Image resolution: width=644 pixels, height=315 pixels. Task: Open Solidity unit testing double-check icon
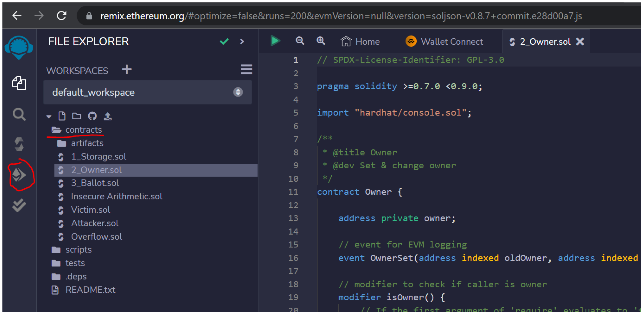pyautogui.click(x=19, y=205)
